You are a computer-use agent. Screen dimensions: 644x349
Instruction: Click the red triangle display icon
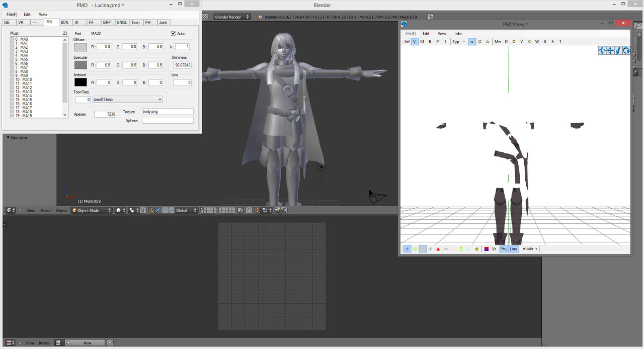click(438, 249)
